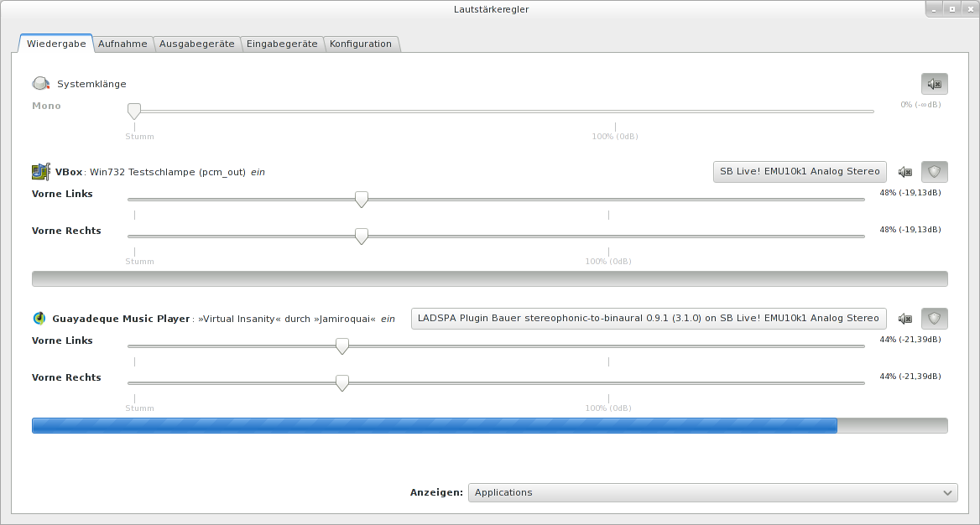Click the Systemklänge speech bubble icon
This screenshot has width=980, height=525.
(x=41, y=84)
